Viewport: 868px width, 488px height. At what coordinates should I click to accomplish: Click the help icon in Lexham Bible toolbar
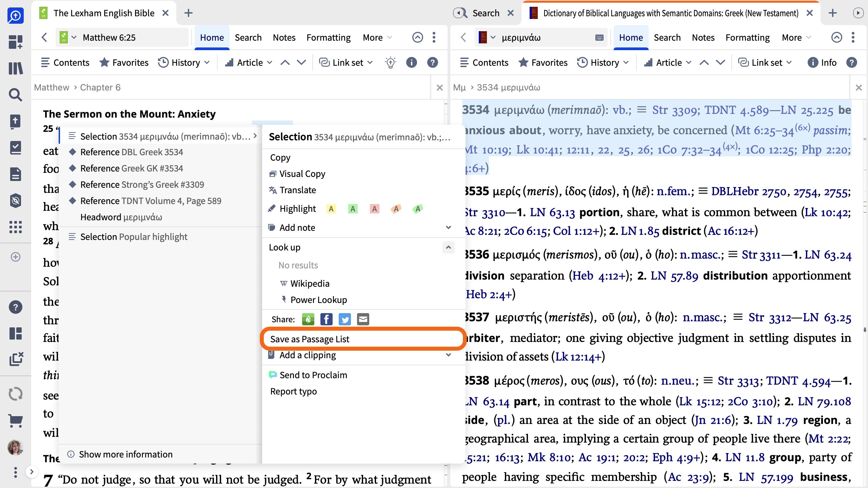pyautogui.click(x=432, y=62)
